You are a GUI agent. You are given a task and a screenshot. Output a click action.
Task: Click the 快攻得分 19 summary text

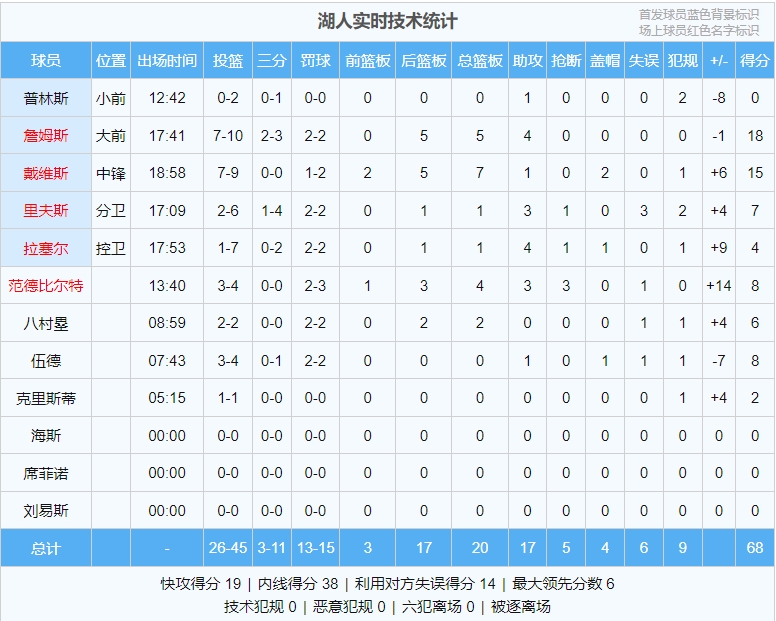point(201,584)
